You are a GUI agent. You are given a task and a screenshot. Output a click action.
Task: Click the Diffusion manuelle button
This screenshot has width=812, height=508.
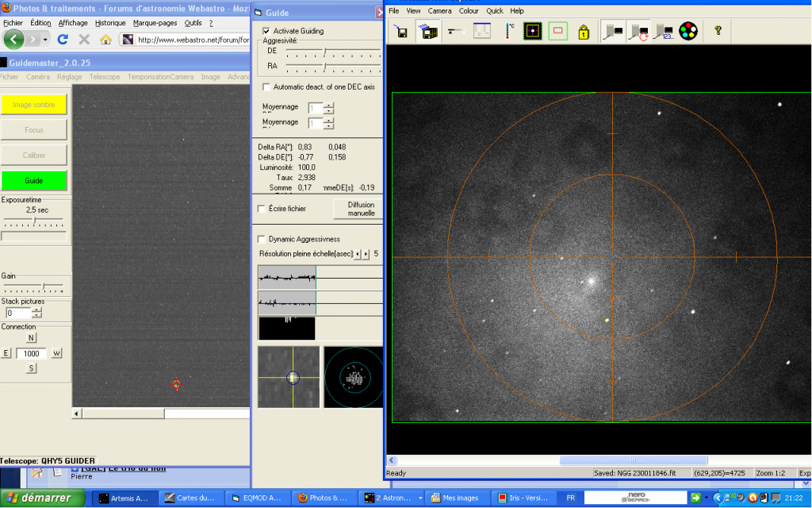[360, 209]
